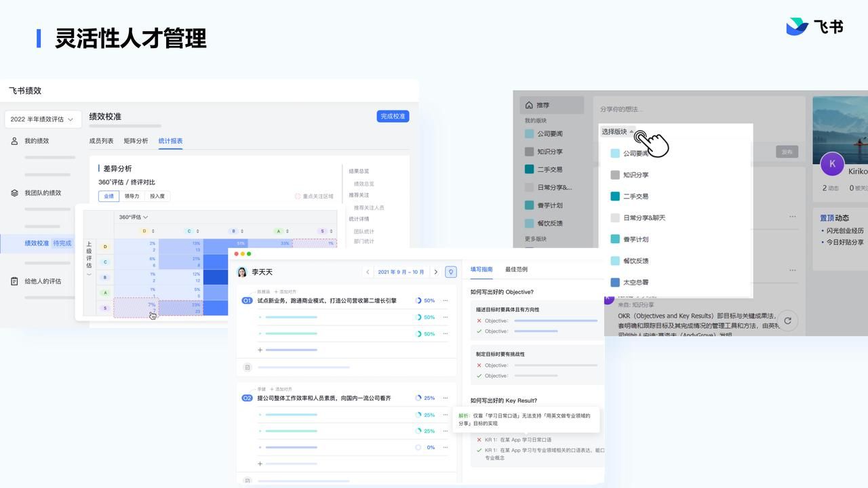This screenshot has width=868, height=488.
Task: Open the 填写指南 tab
Action: pos(482,269)
